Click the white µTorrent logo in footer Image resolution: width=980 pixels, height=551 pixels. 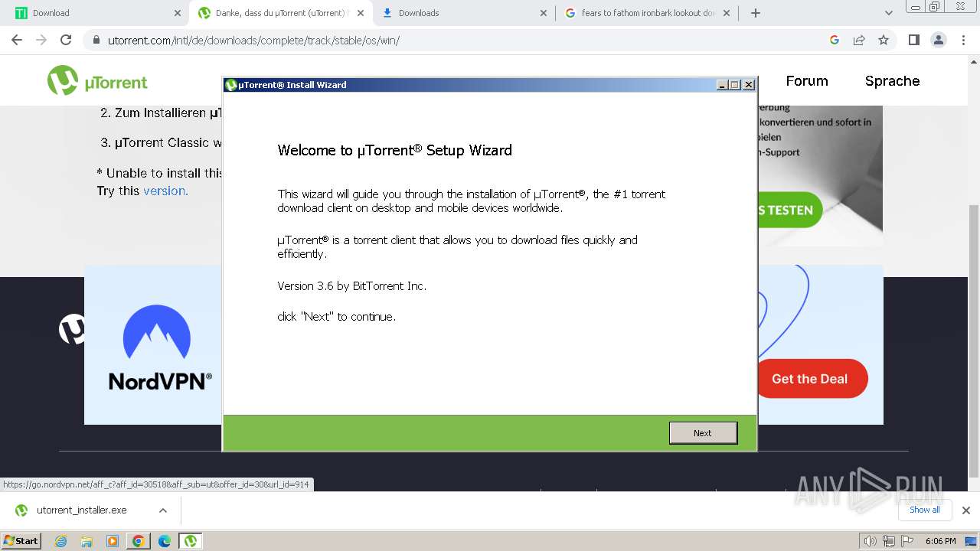coord(72,329)
